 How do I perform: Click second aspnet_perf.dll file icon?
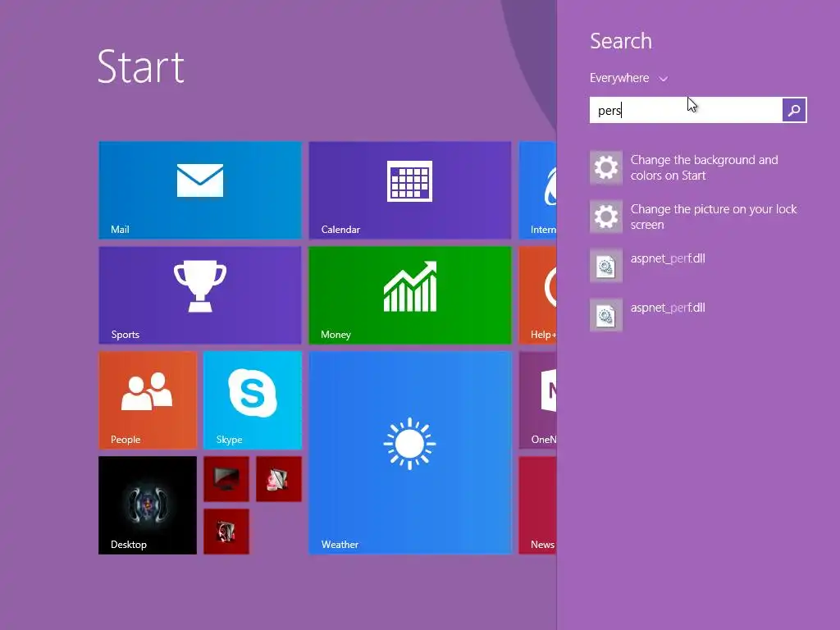click(606, 316)
